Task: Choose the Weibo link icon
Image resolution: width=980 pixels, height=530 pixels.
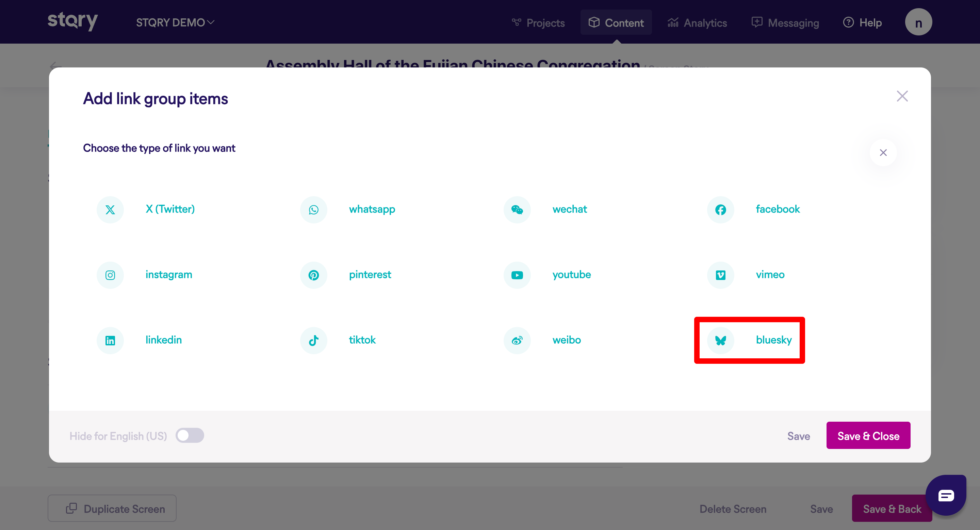Action: (517, 340)
